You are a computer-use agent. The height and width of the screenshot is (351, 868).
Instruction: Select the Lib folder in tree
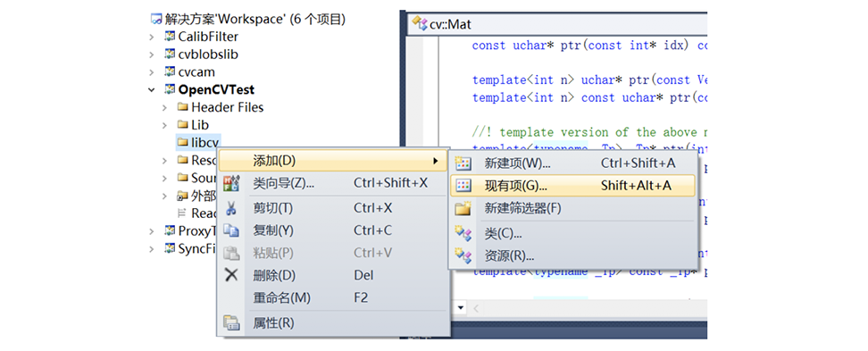[193, 125]
